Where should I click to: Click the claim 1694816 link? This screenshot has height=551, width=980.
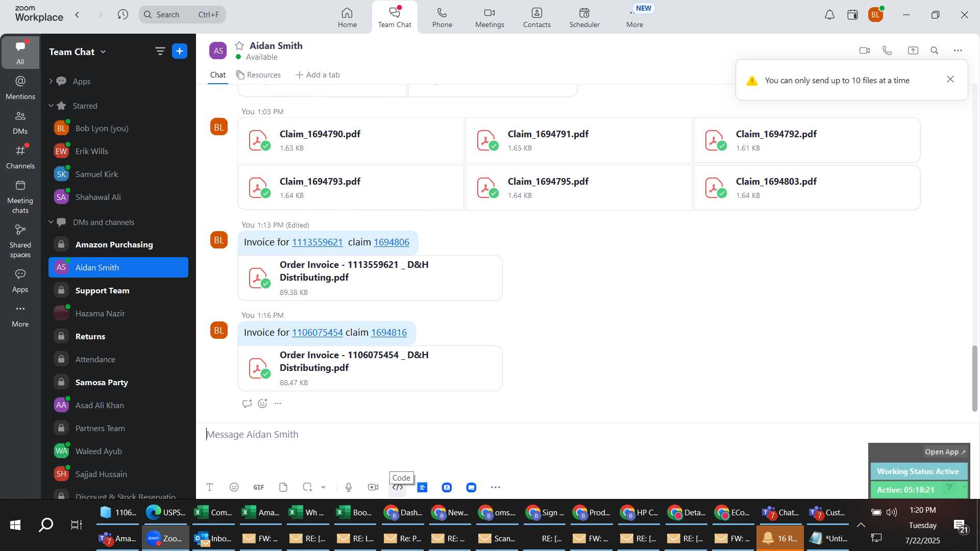pos(389,332)
